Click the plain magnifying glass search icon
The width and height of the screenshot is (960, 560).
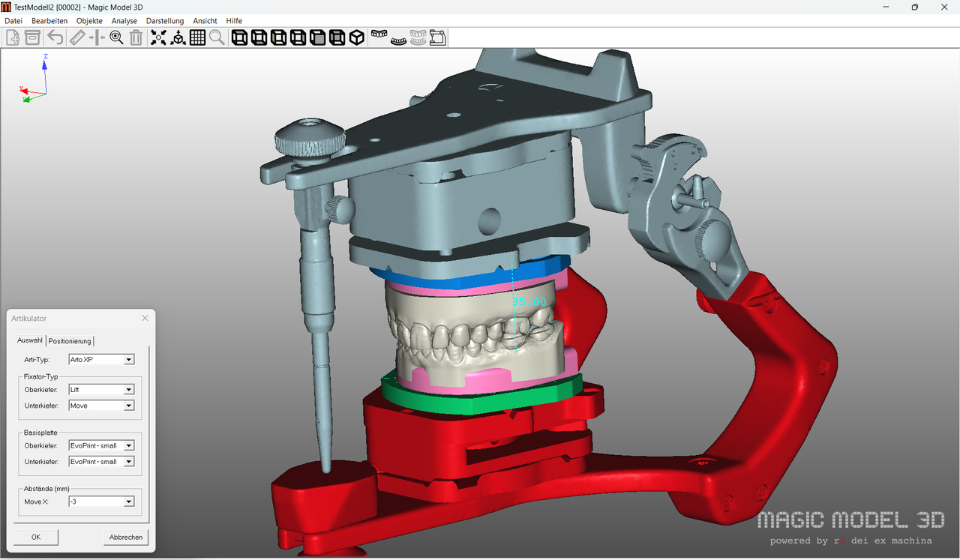click(x=217, y=37)
